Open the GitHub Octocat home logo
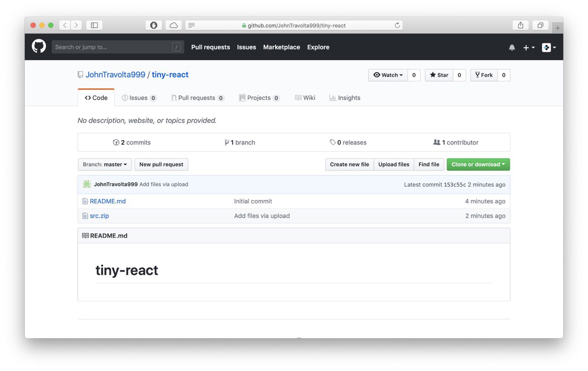Image resolution: width=588 pixels, height=371 pixels. point(39,46)
